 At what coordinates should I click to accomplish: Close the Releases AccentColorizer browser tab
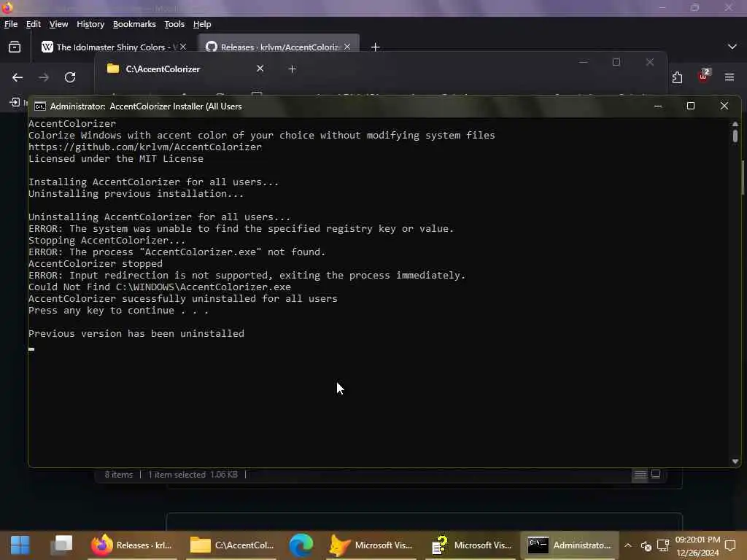(x=347, y=47)
